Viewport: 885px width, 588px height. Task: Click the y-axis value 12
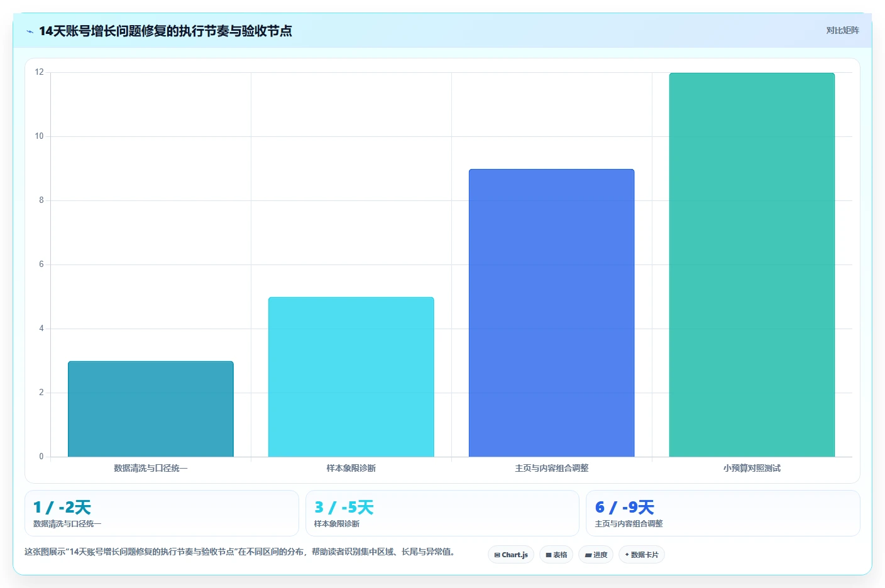point(40,72)
